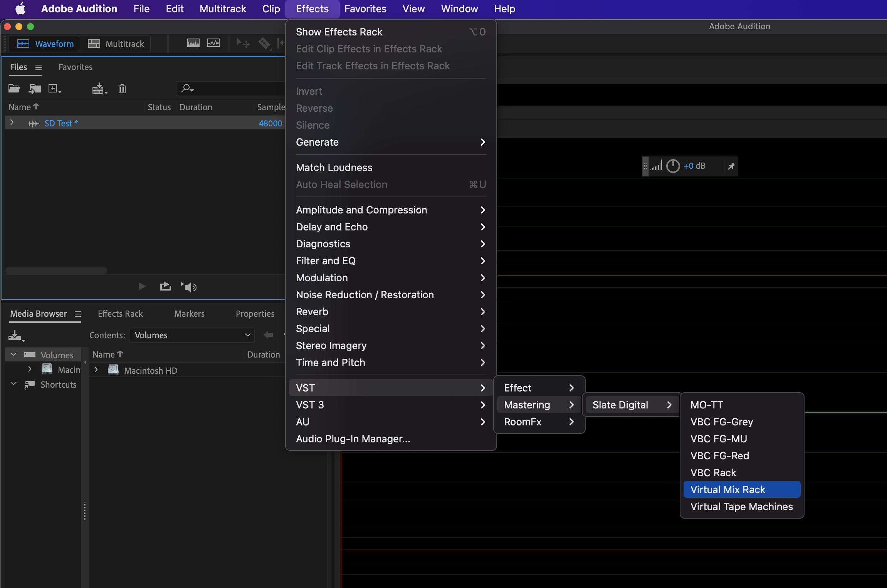Open the Favorites tab beside Files
This screenshot has height=588, width=887.
point(76,67)
